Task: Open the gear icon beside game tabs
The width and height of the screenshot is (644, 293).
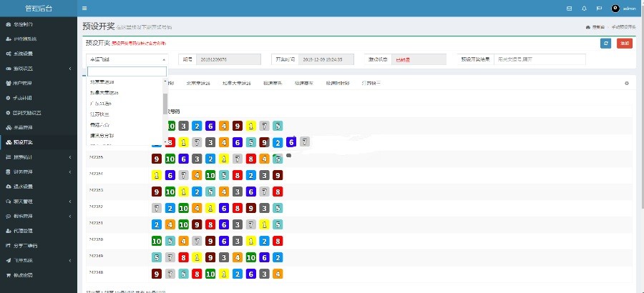Action: [x=626, y=84]
